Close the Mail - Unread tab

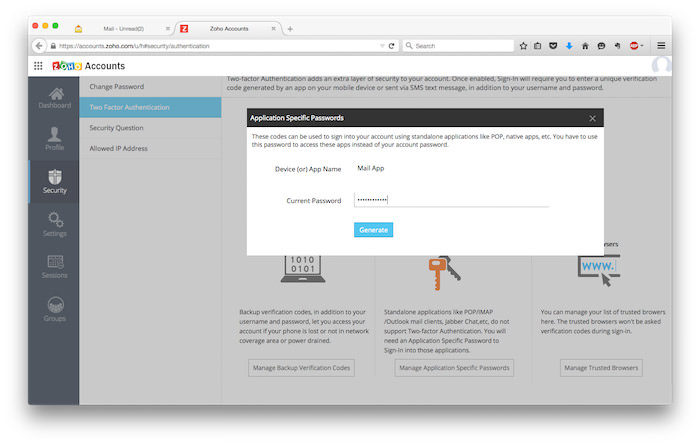pos(168,29)
